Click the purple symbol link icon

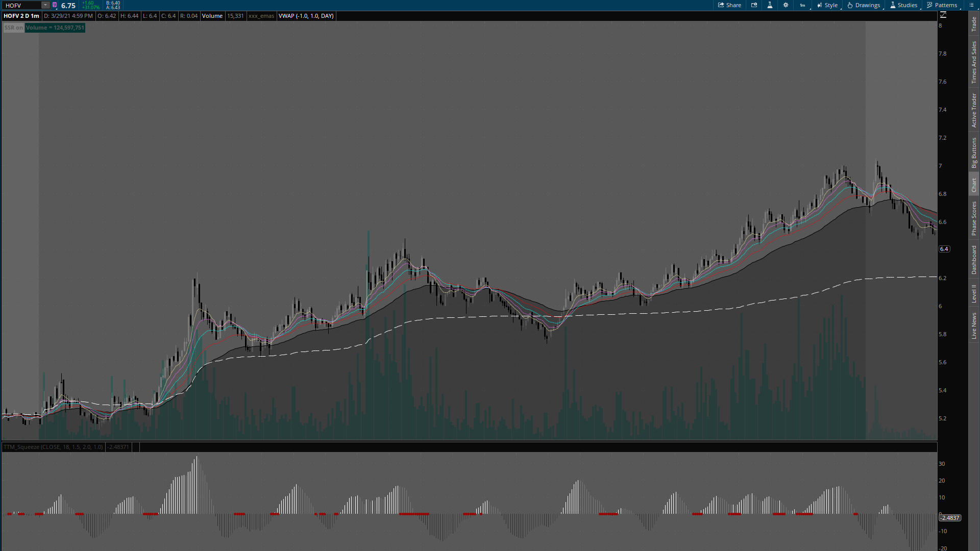[55, 5]
